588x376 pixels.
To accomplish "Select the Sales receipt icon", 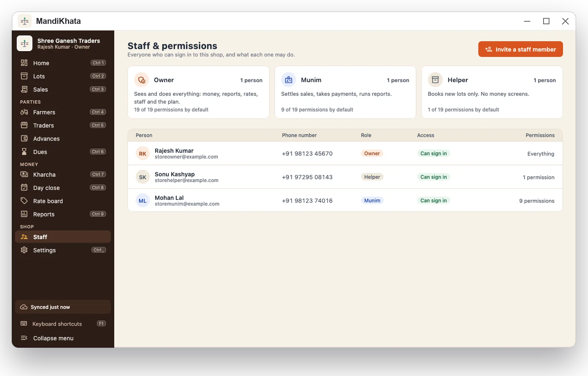I will [x=24, y=89].
